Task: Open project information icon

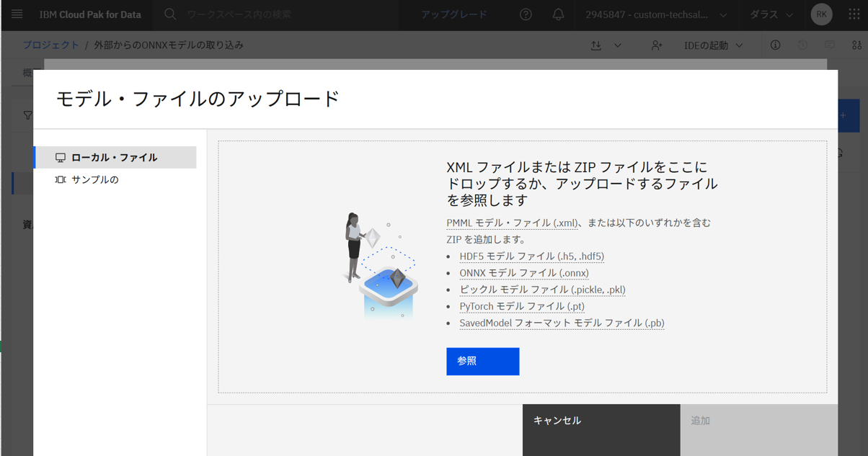Action: (x=775, y=45)
